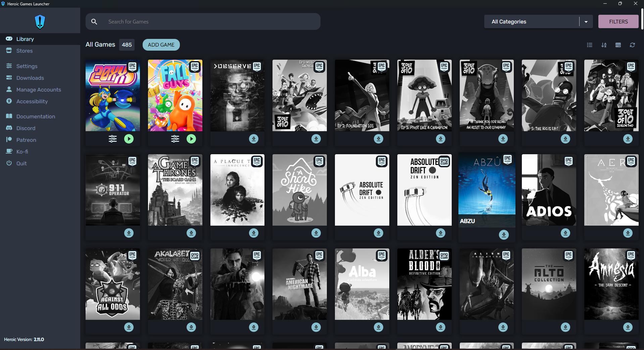Play the 20XX game
Image resolution: width=644 pixels, height=350 pixels.
coord(129,139)
